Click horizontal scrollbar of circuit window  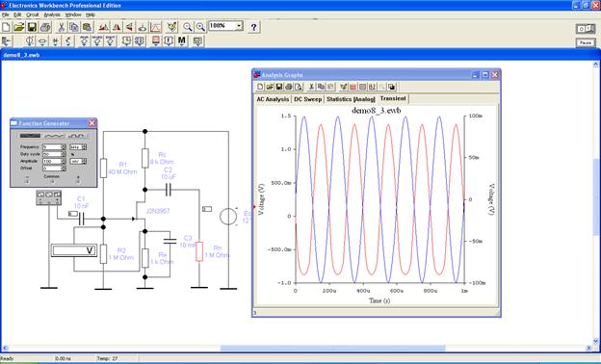pyautogui.click(x=332, y=348)
